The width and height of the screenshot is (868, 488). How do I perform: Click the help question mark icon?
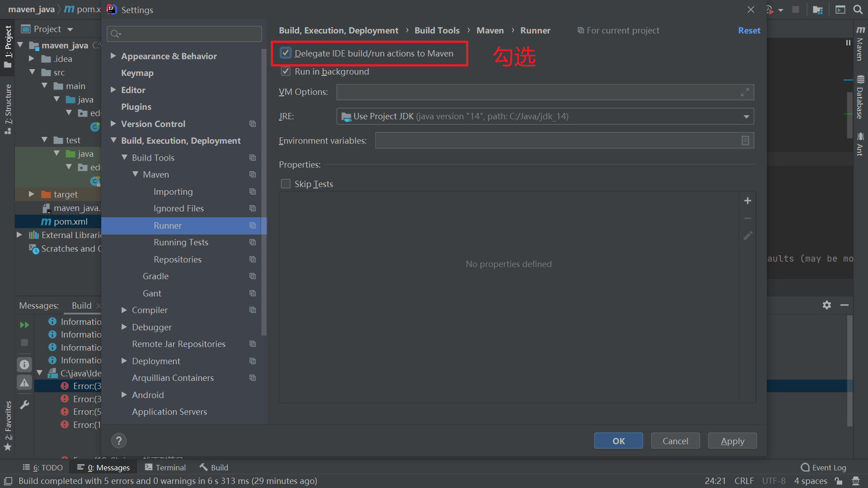click(118, 441)
